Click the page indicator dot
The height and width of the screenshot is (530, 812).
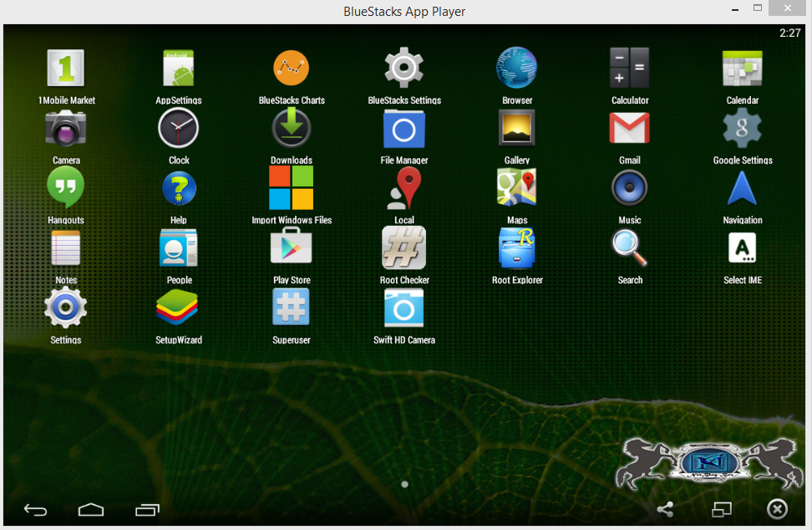(x=404, y=484)
